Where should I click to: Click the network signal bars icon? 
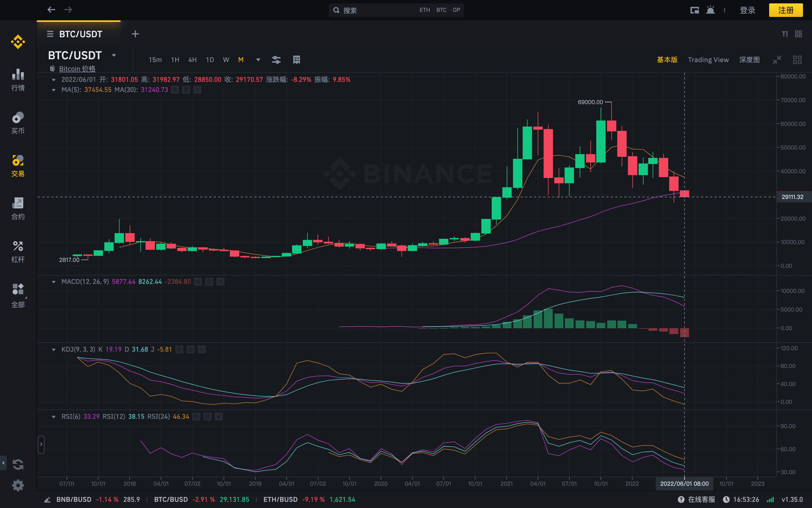click(770, 500)
